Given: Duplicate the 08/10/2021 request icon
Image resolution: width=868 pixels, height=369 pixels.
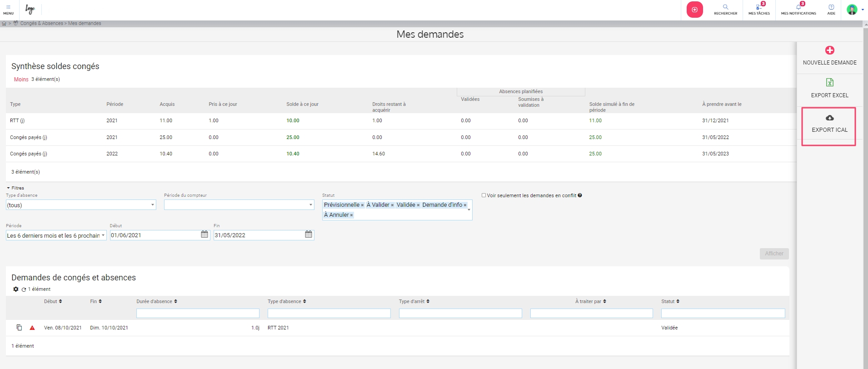Looking at the screenshot, I should (x=19, y=328).
